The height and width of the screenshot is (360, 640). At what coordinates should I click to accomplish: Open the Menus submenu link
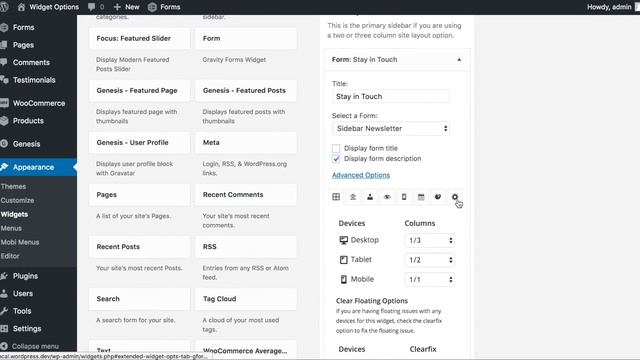tap(11, 228)
